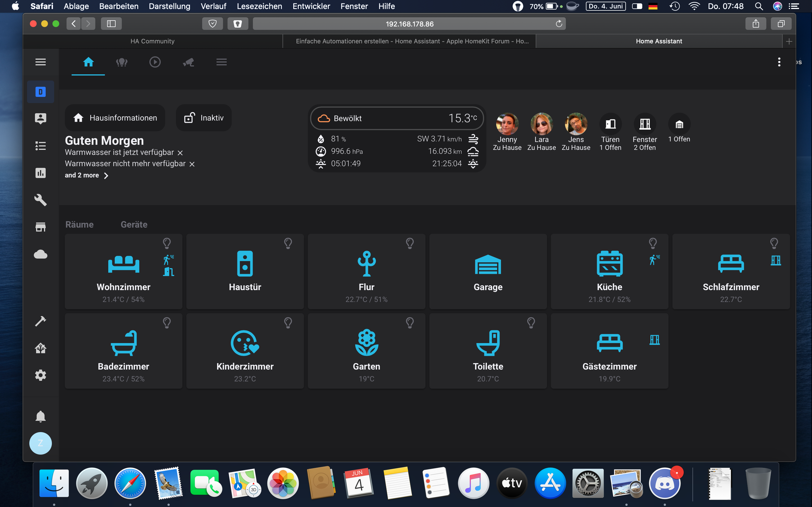This screenshot has height=507, width=812.
Task: Toggle the Küche light bulb
Action: point(653,243)
